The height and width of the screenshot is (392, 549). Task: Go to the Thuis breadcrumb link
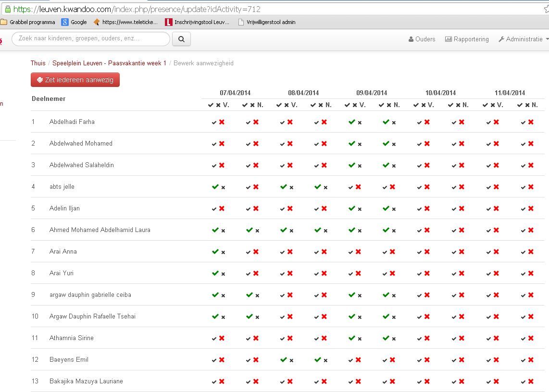pyautogui.click(x=38, y=63)
